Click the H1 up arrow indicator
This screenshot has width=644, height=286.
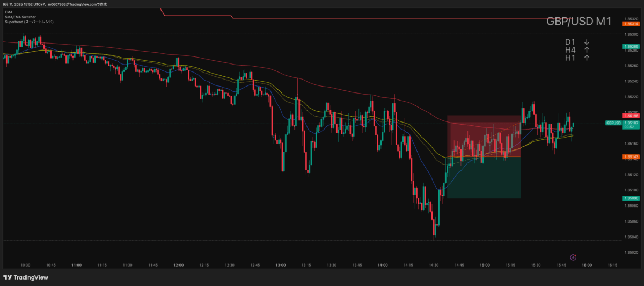(x=587, y=58)
